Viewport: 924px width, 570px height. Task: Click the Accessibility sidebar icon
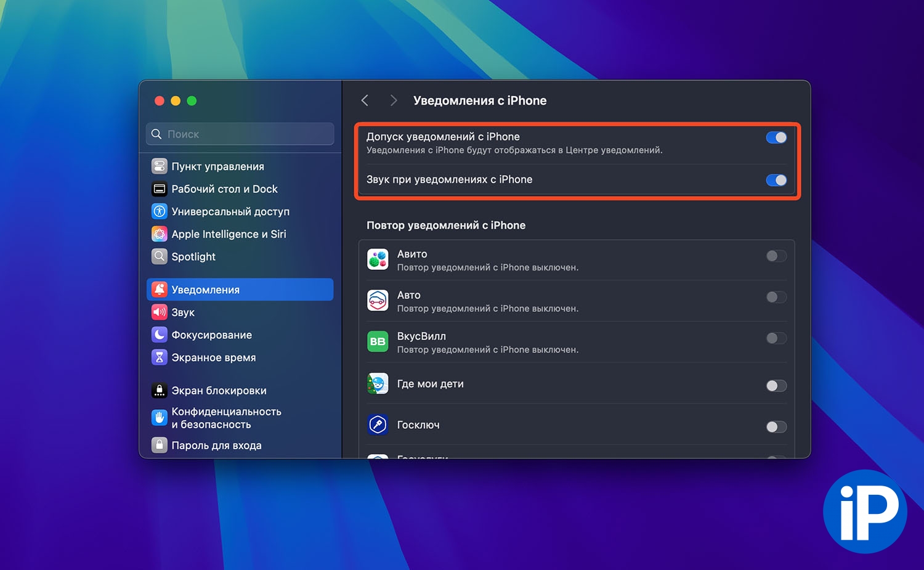tap(160, 211)
